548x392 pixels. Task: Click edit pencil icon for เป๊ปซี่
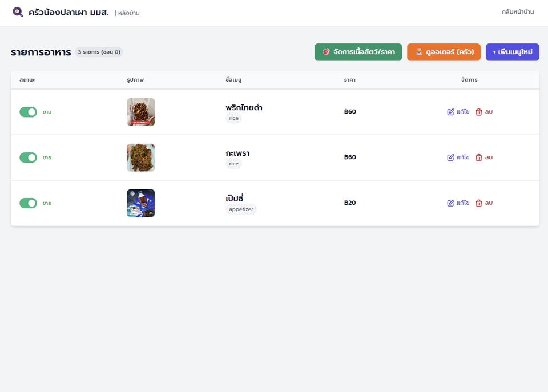(x=450, y=203)
